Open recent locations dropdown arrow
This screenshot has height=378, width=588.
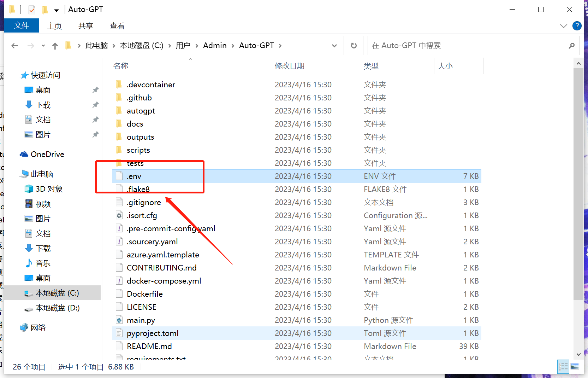pos(43,46)
